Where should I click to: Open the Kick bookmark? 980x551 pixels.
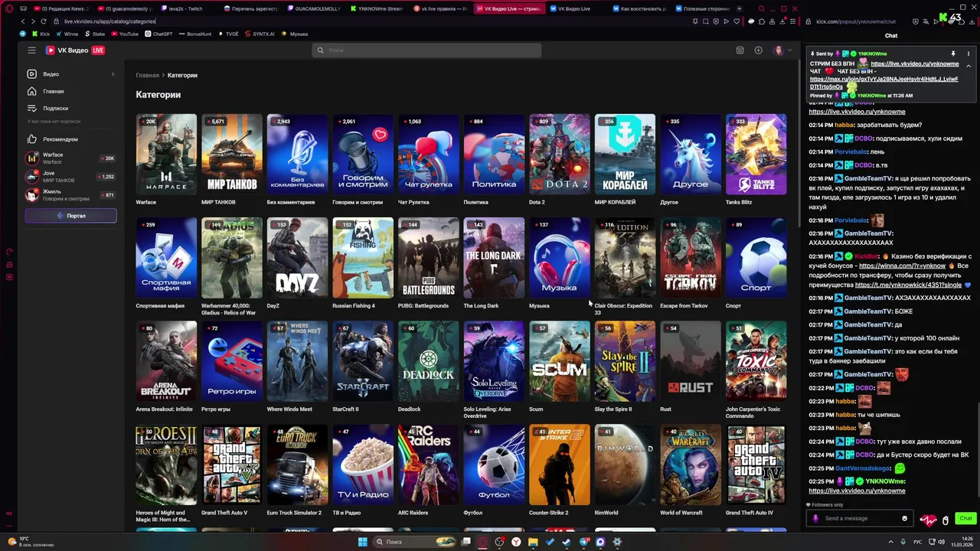41,34
